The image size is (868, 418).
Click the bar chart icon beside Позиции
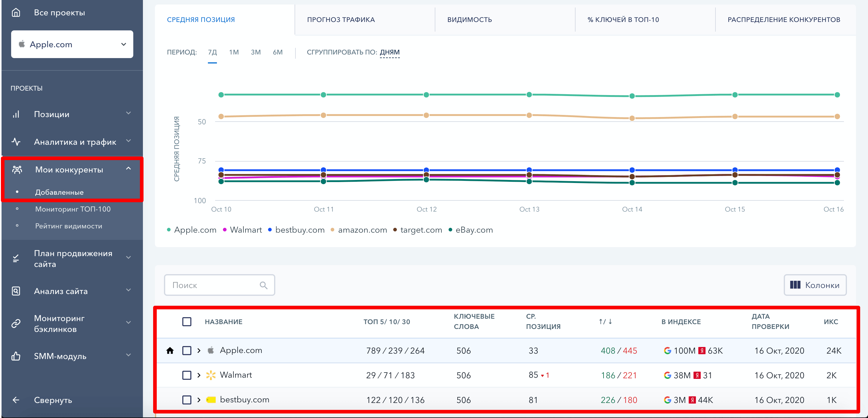point(16,114)
